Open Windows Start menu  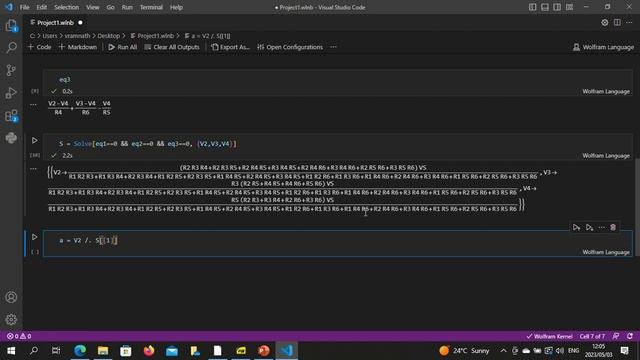[11, 351]
